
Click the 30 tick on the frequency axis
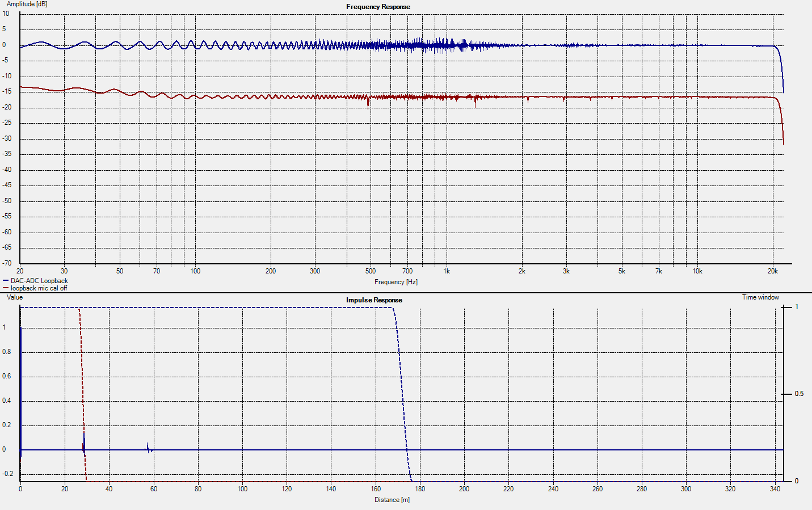coord(64,271)
